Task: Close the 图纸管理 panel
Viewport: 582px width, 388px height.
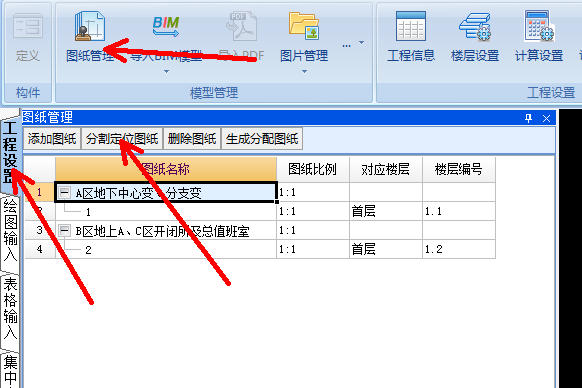Action: click(546, 118)
